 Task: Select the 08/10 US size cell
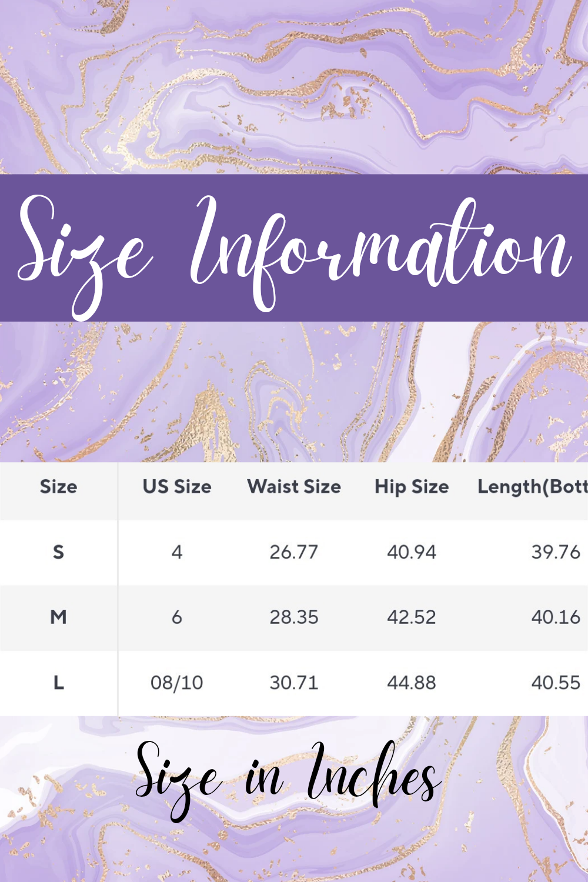(x=176, y=683)
